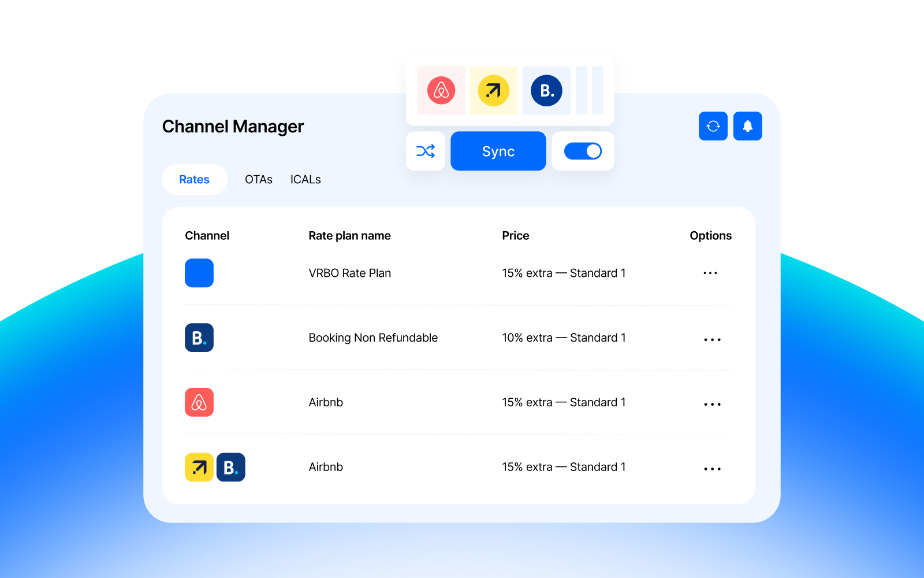The width and height of the screenshot is (924, 578).
Task: Click the Channel Manager title
Action: coord(233,127)
